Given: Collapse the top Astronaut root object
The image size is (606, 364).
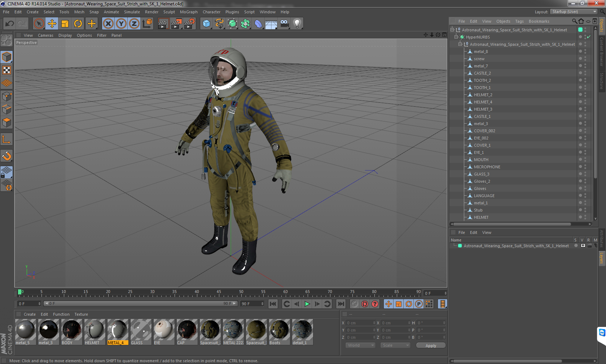Looking at the screenshot, I should pyautogui.click(x=452, y=30).
